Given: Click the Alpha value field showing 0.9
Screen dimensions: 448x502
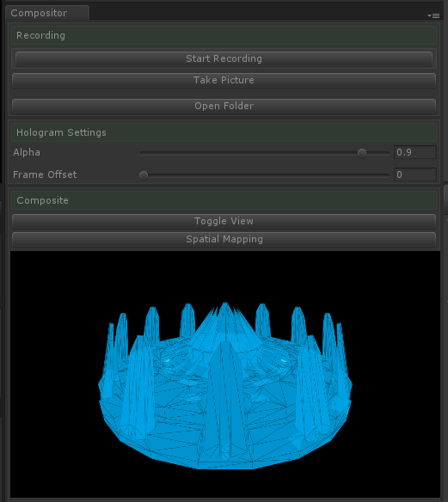Looking at the screenshot, I should pyautogui.click(x=415, y=152).
